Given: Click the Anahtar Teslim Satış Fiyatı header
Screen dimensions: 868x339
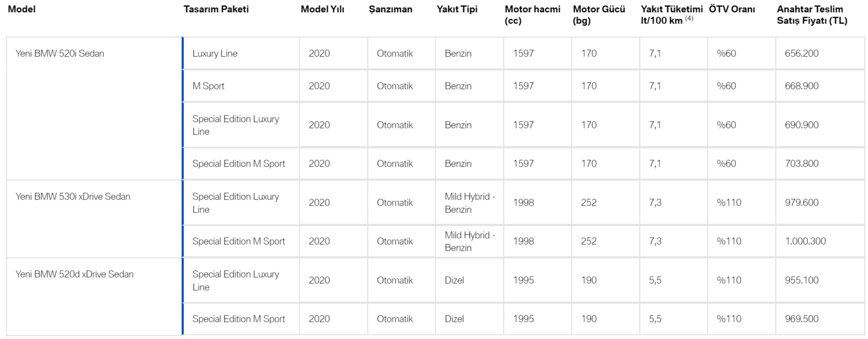Looking at the screenshot, I should tap(812, 15).
